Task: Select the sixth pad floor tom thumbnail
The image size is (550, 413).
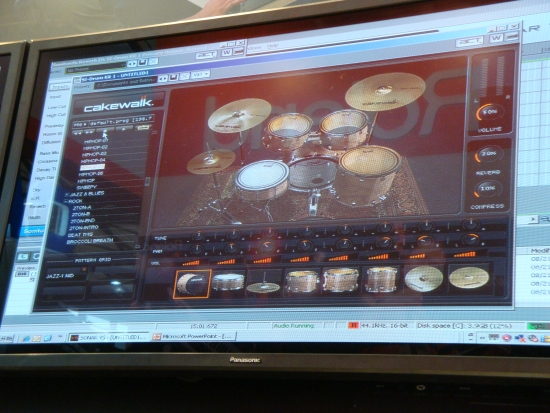Action: (381, 279)
